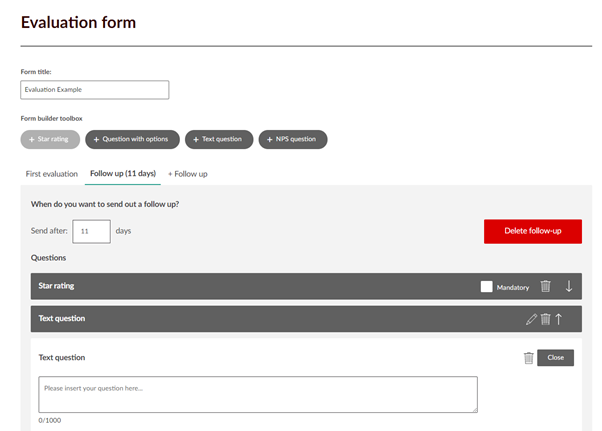Screen dimensions: 602x431
Task: Click the question text area placeholder
Action: tap(257, 394)
